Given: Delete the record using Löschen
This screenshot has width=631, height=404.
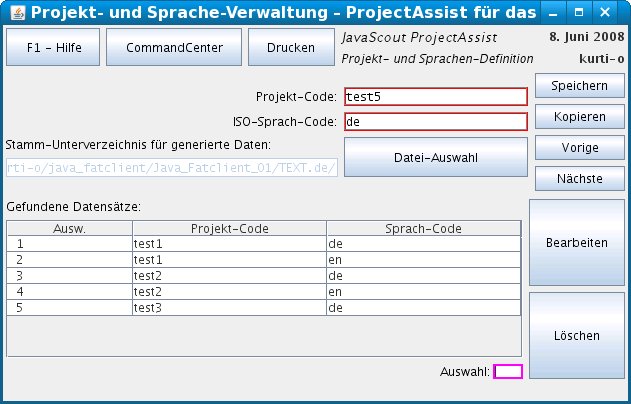Looking at the screenshot, I should (x=576, y=336).
